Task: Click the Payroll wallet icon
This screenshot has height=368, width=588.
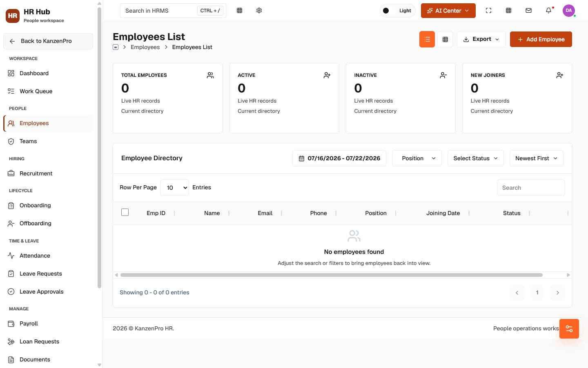Action: coord(11,323)
